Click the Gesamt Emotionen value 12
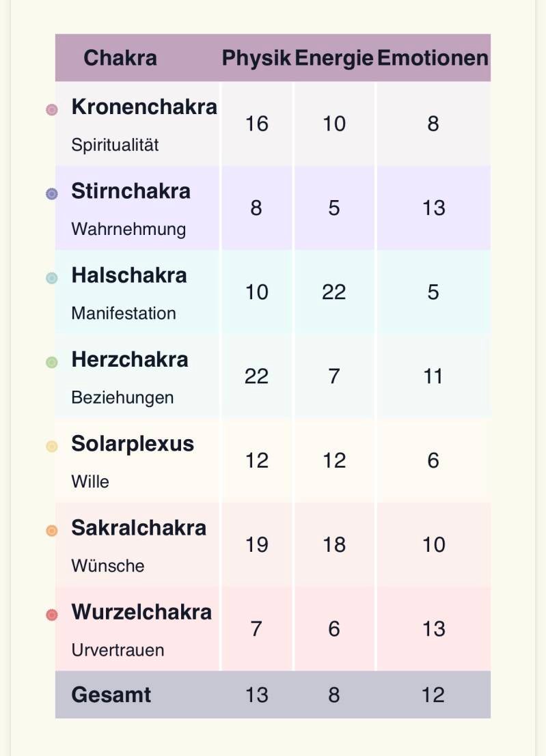Screen dimensions: 546x756 tap(433, 695)
